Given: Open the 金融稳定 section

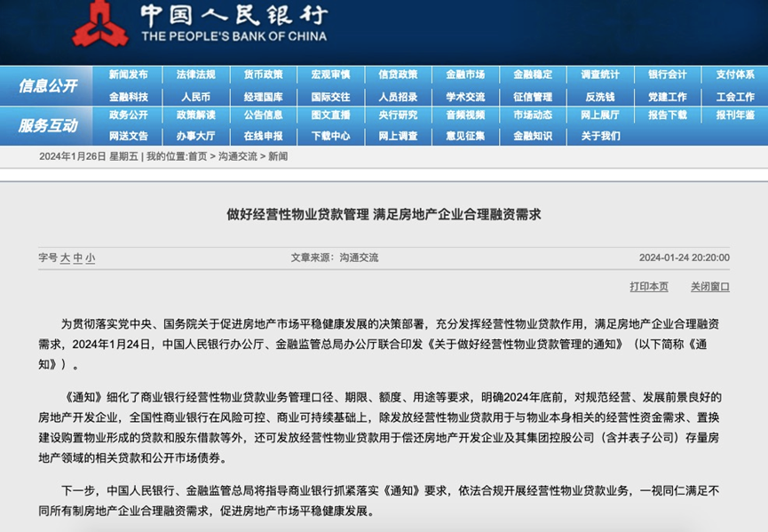Looking at the screenshot, I should click(533, 75).
